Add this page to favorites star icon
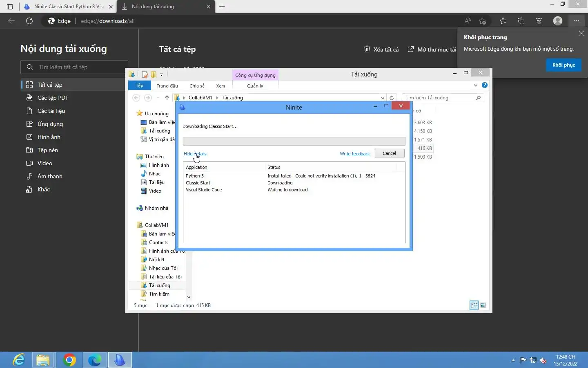Image resolution: width=588 pixels, height=368 pixels. click(483, 21)
